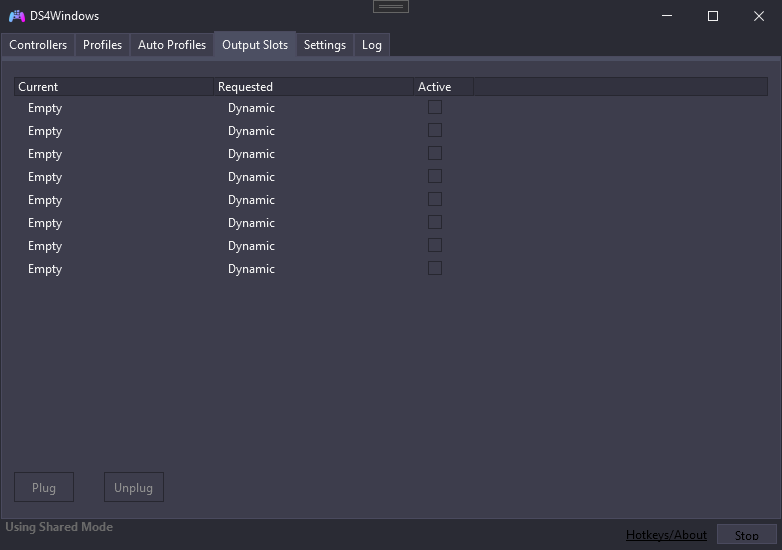View the Log tab
782x550 pixels.
[x=372, y=45]
